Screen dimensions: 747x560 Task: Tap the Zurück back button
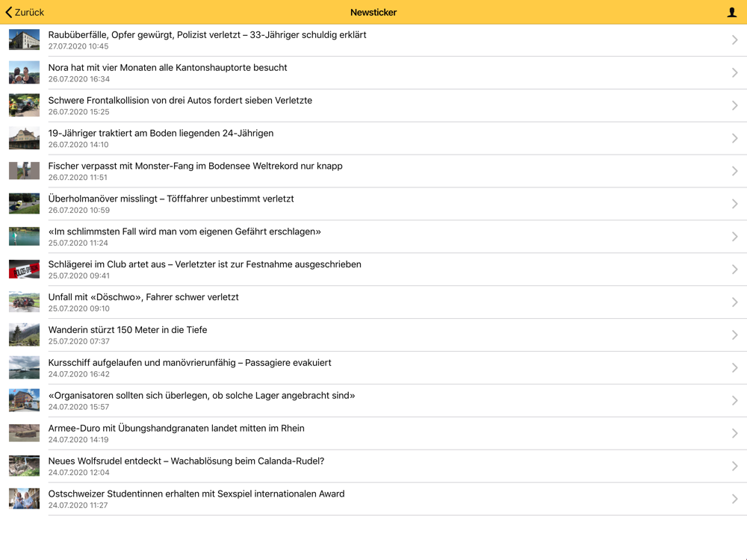coord(25,13)
